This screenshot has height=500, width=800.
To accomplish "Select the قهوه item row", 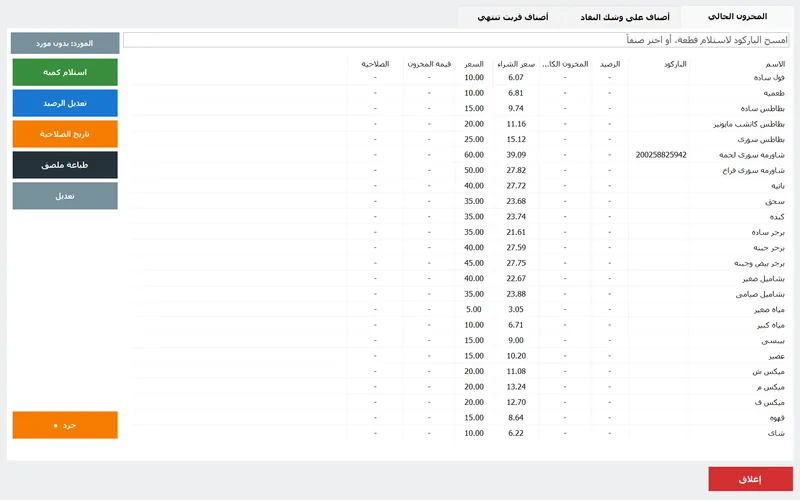I will click(x=458, y=417).
